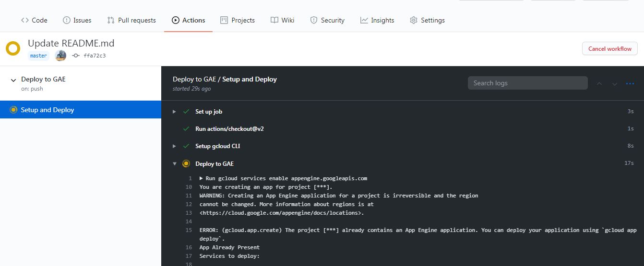Image resolution: width=644 pixels, height=266 pixels.
Task: Click the Setup gcloud CLI success checkmark
Action: click(x=186, y=146)
